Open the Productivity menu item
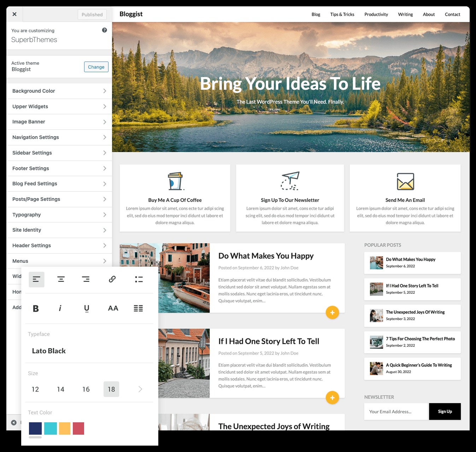This screenshot has width=476, height=452. (376, 15)
